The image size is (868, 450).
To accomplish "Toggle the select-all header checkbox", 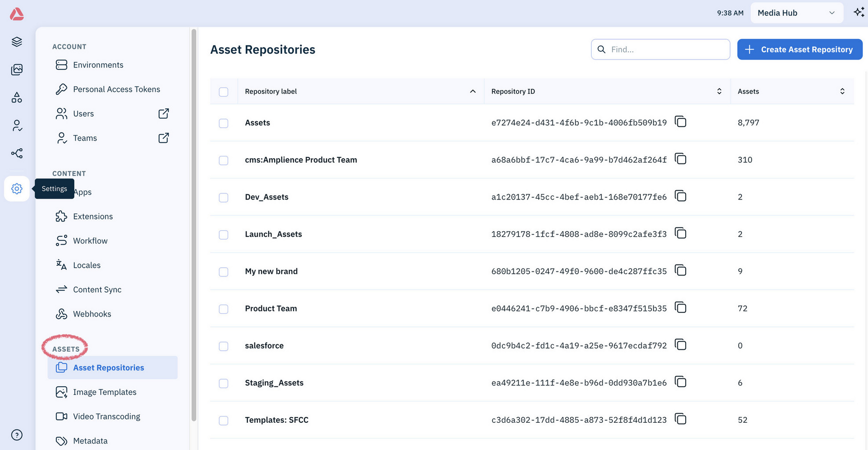I will [223, 92].
